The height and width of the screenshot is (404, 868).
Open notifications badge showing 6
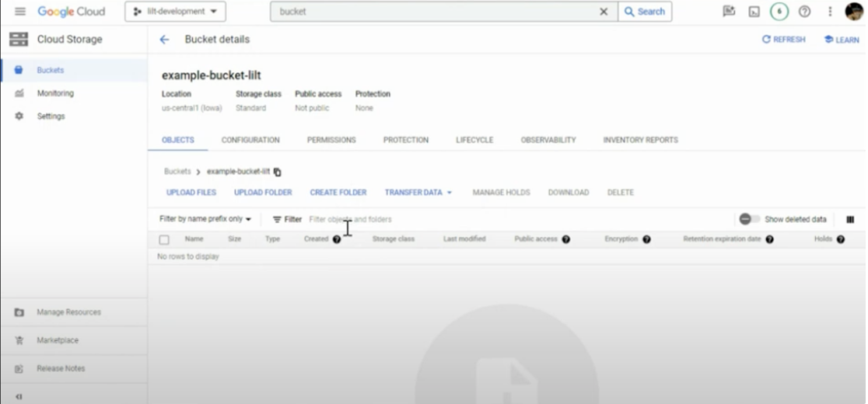pos(779,12)
